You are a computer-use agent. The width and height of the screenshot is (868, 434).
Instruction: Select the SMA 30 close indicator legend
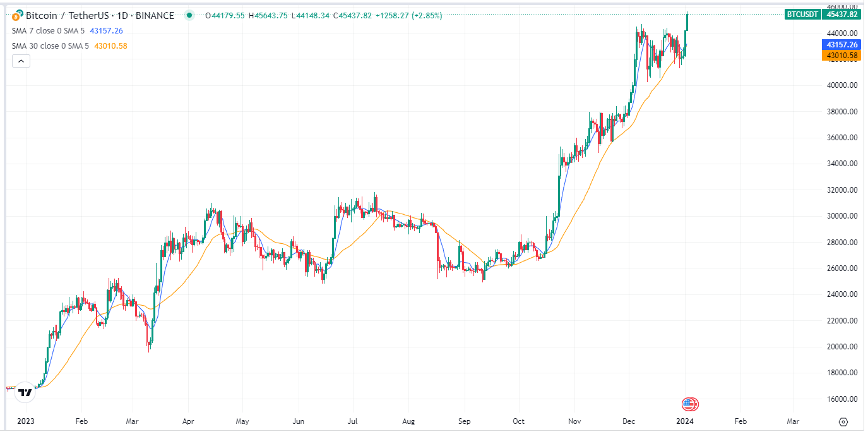click(x=50, y=45)
